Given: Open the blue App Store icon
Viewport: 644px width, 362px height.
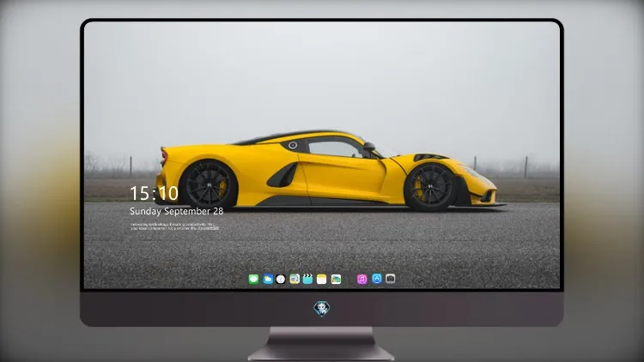Looking at the screenshot, I should 377,279.
